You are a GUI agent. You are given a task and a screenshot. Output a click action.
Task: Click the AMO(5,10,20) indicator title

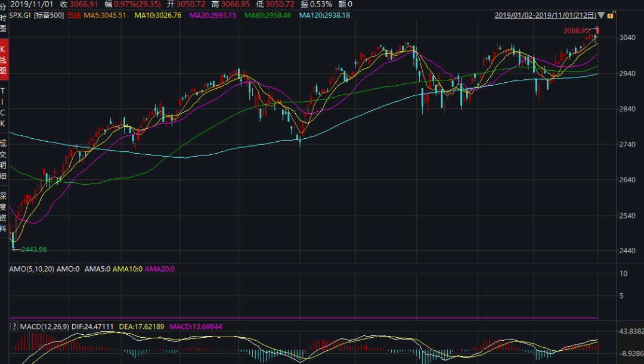(x=32, y=269)
